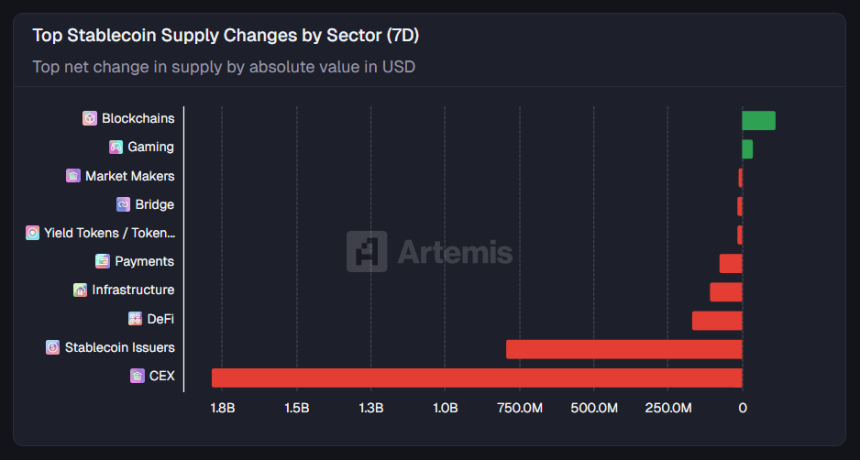
Task: Select the green Gaming bar
Action: point(747,149)
